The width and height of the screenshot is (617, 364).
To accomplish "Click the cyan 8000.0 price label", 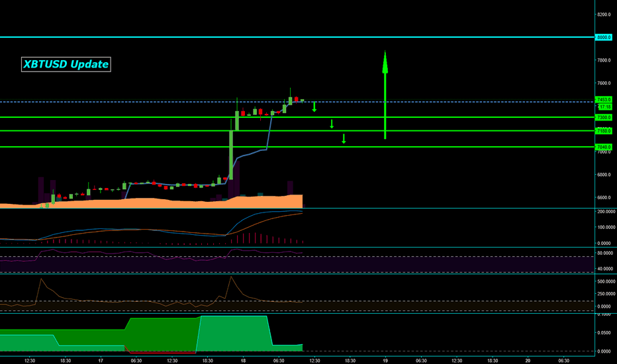I will tap(604, 37).
